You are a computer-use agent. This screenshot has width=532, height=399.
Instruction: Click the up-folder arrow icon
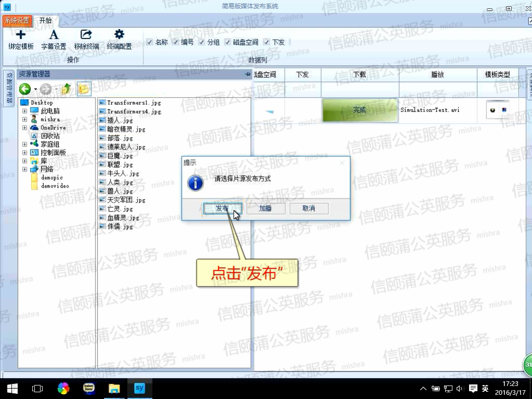point(66,89)
